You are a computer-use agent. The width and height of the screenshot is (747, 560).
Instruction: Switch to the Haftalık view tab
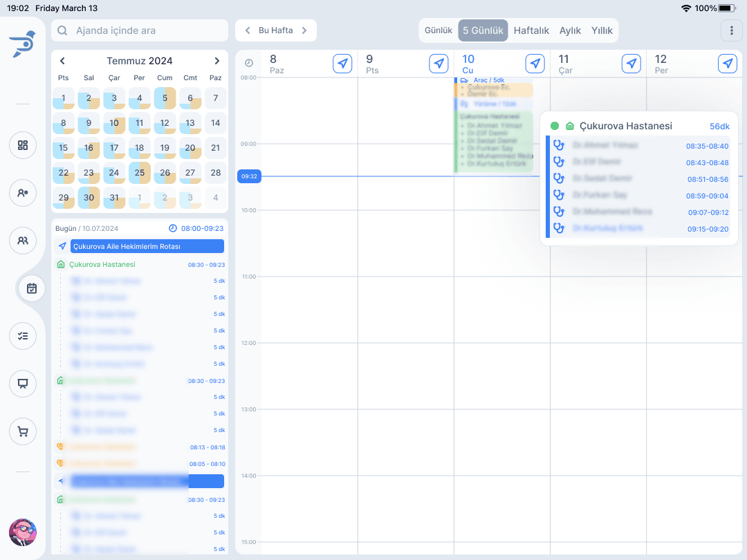pyautogui.click(x=531, y=30)
